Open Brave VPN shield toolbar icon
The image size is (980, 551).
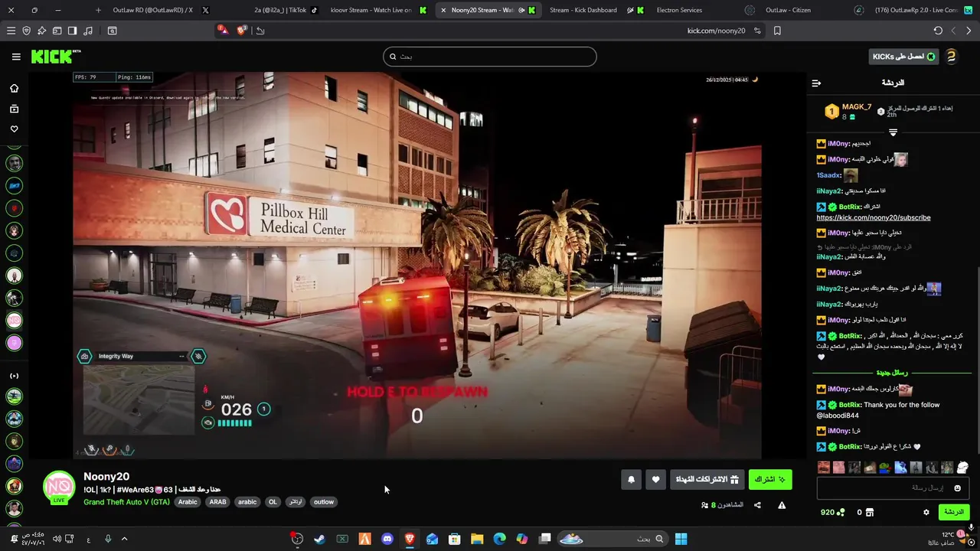(26, 31)
